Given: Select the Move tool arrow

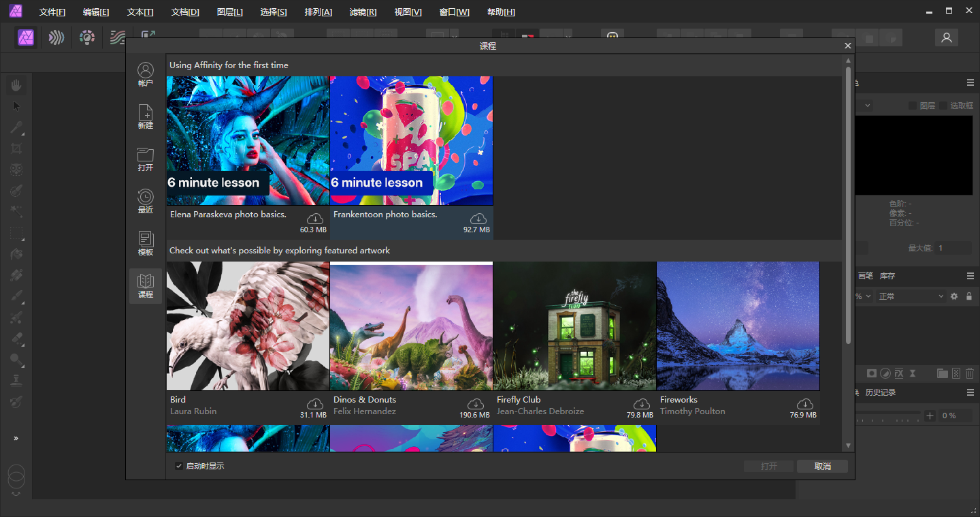Looking at the screenshot, I should coord(16,106).
